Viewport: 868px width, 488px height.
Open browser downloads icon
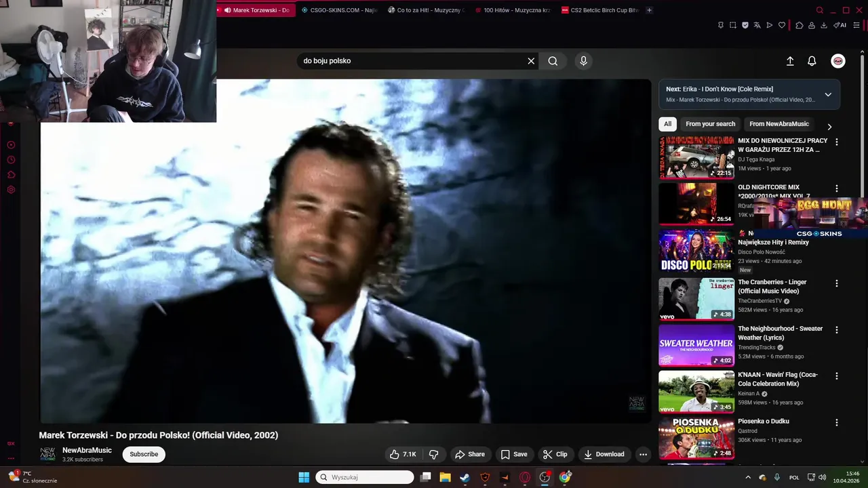point(823,25)
